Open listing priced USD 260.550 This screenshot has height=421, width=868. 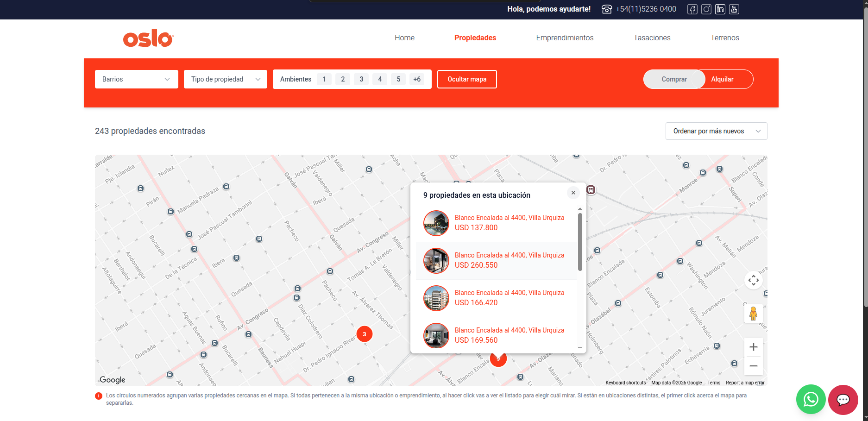(x=497, y=260)
